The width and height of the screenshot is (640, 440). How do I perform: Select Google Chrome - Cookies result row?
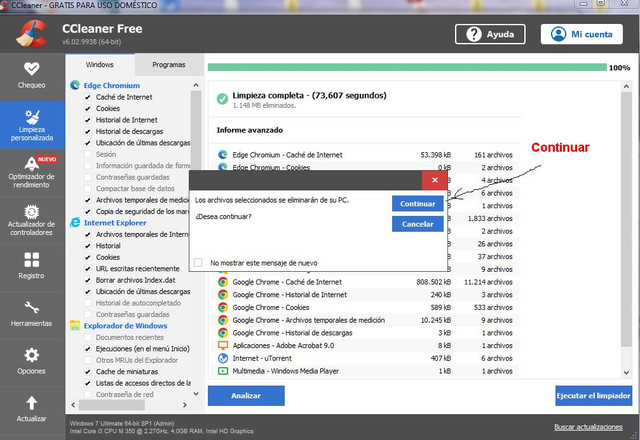tap(365, 307)
